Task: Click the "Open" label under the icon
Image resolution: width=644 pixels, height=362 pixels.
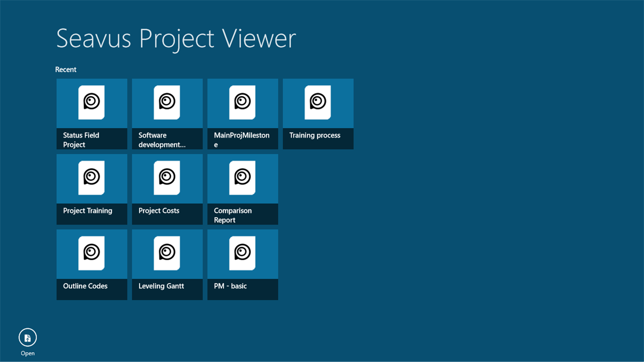Action: [28, 354]
